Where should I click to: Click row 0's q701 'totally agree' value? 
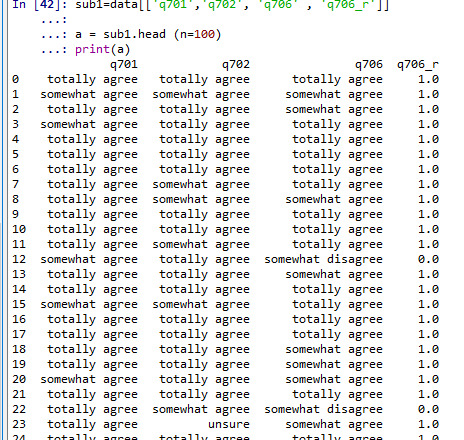(x=92, y=80)
